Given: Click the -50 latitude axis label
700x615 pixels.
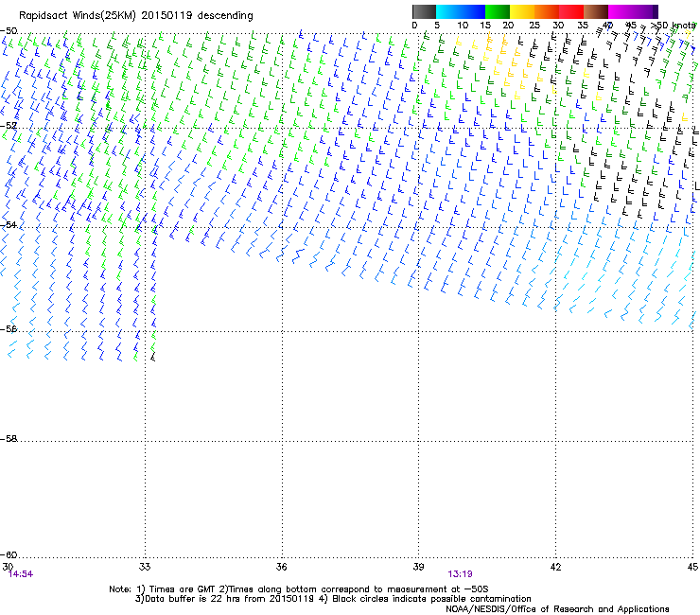Looking at the screenshot, I should 9,31.
